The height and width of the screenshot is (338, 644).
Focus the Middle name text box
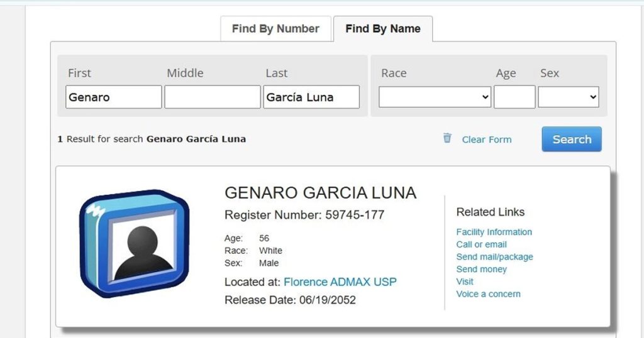point(212,97)
